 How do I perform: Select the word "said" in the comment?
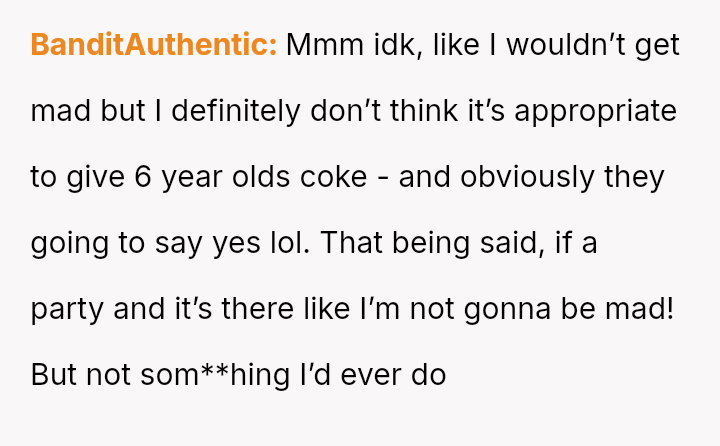point(509,243)
